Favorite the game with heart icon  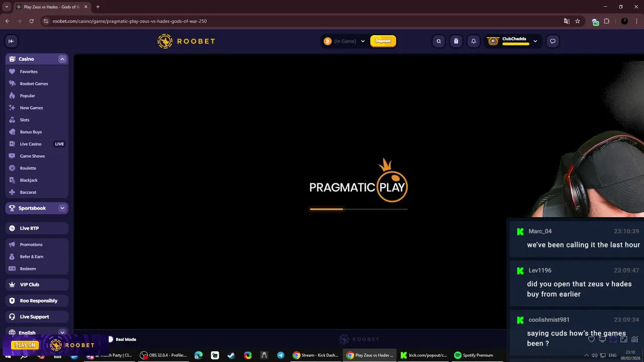[x=591, y=339]
